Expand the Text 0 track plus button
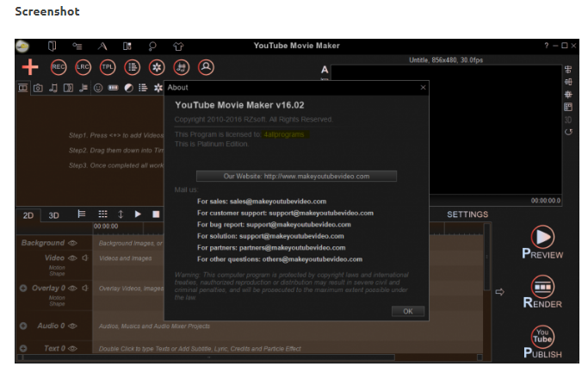The height and width of the screenshot is (379, 588). pyautogui.click(x=23, y=348)
